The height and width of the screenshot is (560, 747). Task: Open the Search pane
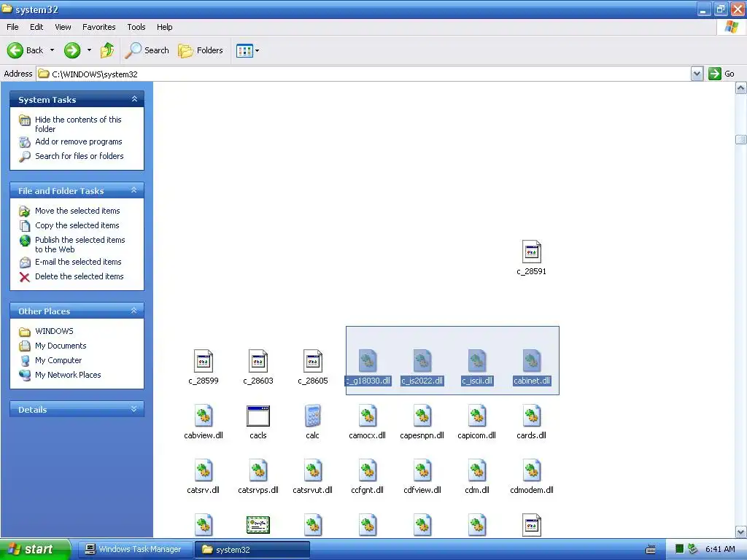(147, 50)
